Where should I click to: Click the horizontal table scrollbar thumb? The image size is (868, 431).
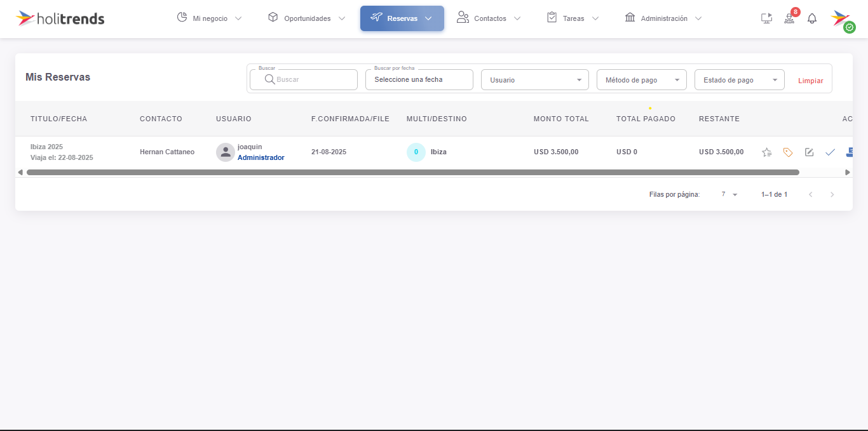412,172
